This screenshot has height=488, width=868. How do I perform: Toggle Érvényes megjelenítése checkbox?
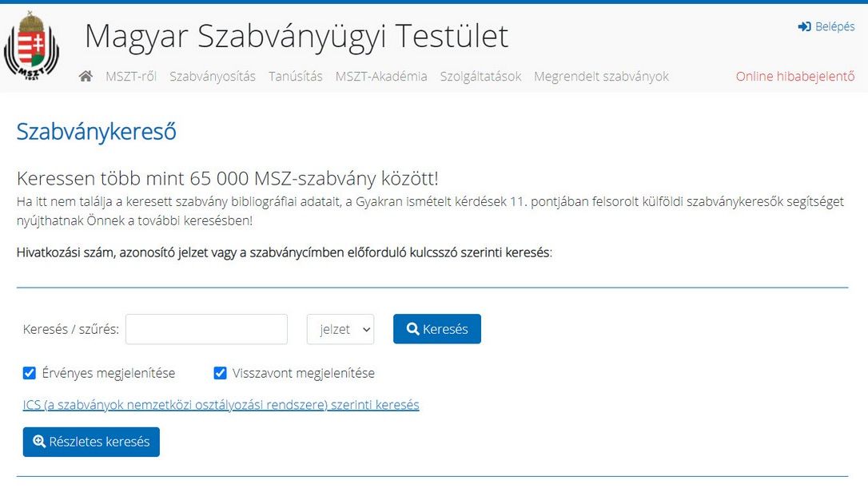tap(30, 373)
